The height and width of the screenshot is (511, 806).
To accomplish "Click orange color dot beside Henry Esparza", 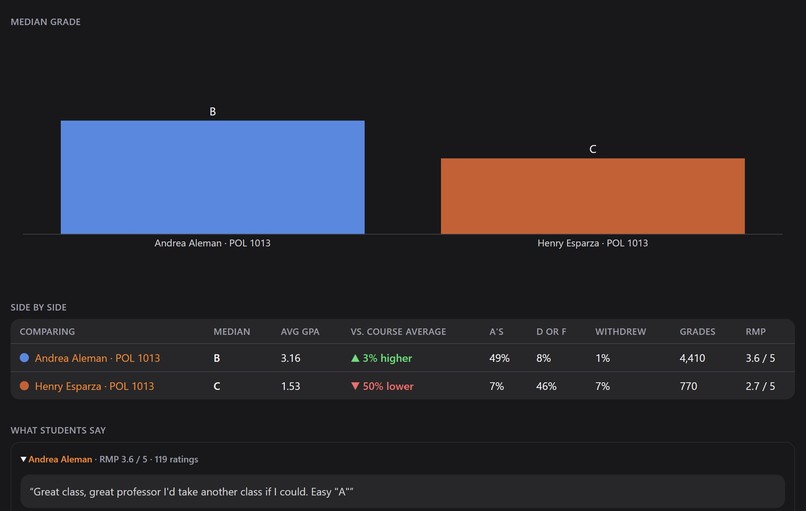I will point(24,386).
